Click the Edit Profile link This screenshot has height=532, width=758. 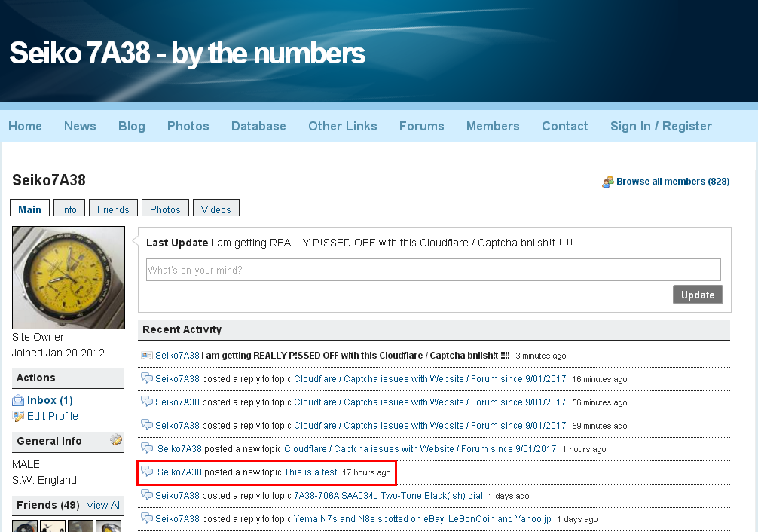point(52,416)
